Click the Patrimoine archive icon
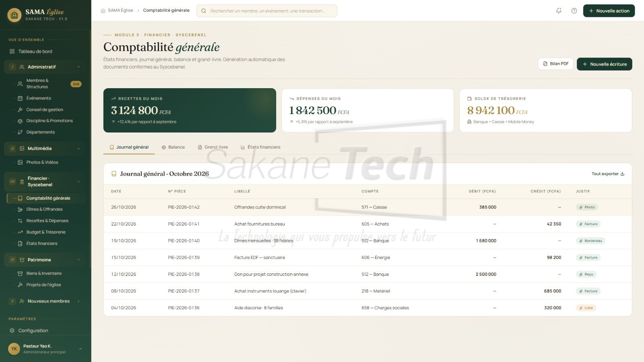This screenshot has height=362, width=644. pyautogui.click(x=22, y=260)
